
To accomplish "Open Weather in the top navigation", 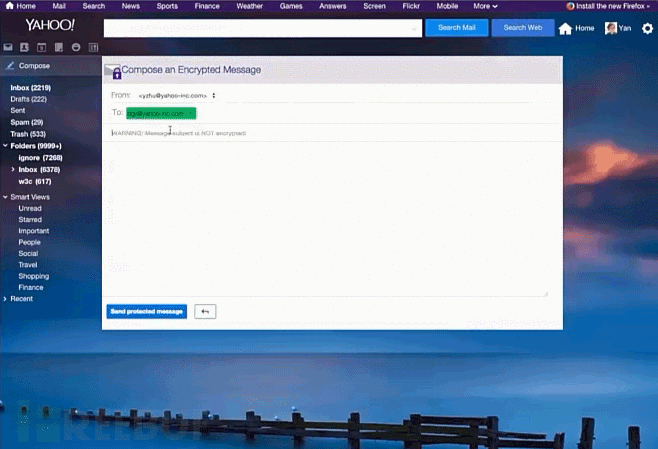I will pyautogui.click(x=249, y=6).
